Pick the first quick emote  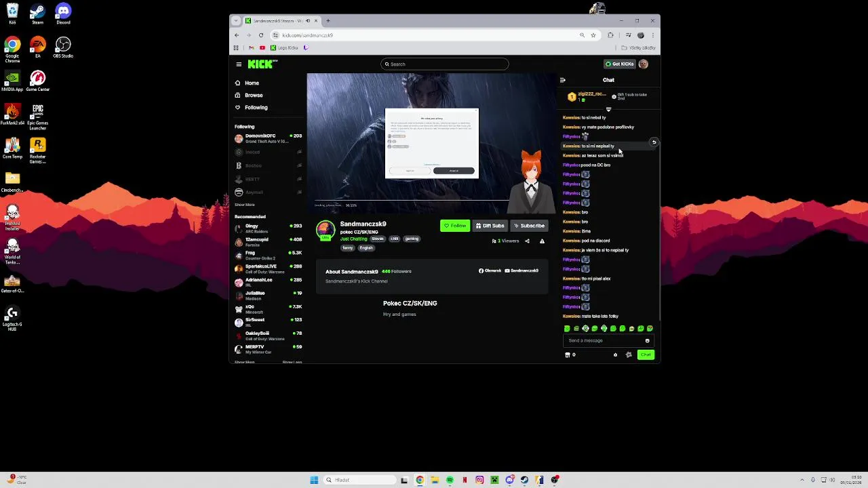[567, 329]
